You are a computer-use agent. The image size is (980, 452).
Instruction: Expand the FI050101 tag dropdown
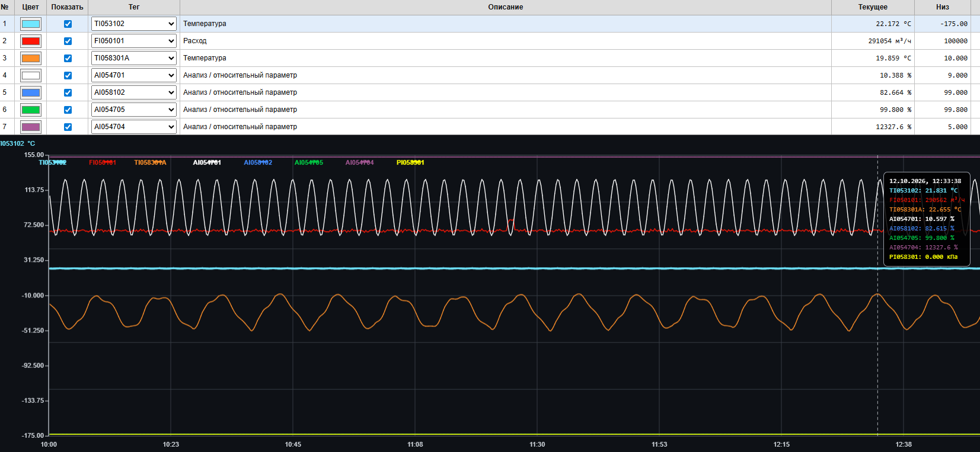tap(134, 41)
